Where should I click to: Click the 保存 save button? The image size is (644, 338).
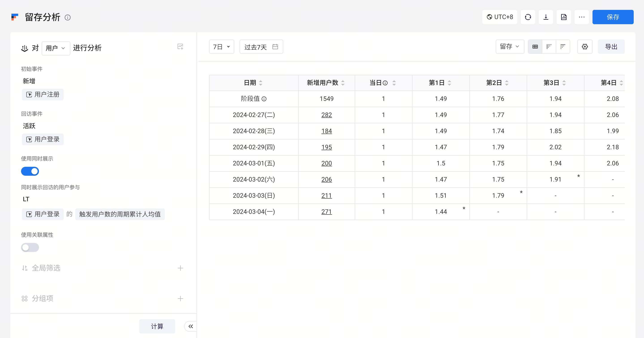coord(613,17)
